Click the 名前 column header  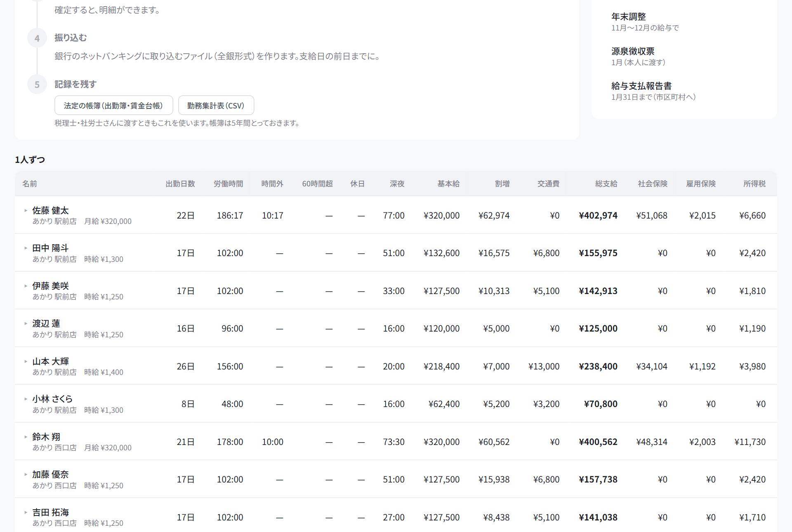[x=30, y=184]
